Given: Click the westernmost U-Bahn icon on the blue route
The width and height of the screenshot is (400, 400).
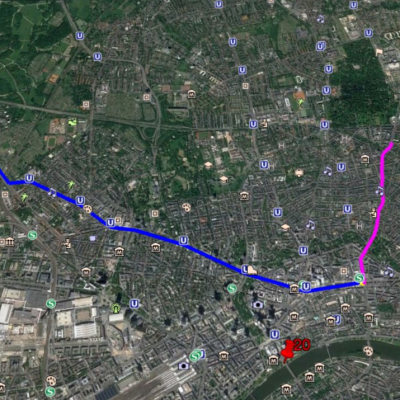Looking at the screenshot, I should pyautogui.click(x=29, y=179).
